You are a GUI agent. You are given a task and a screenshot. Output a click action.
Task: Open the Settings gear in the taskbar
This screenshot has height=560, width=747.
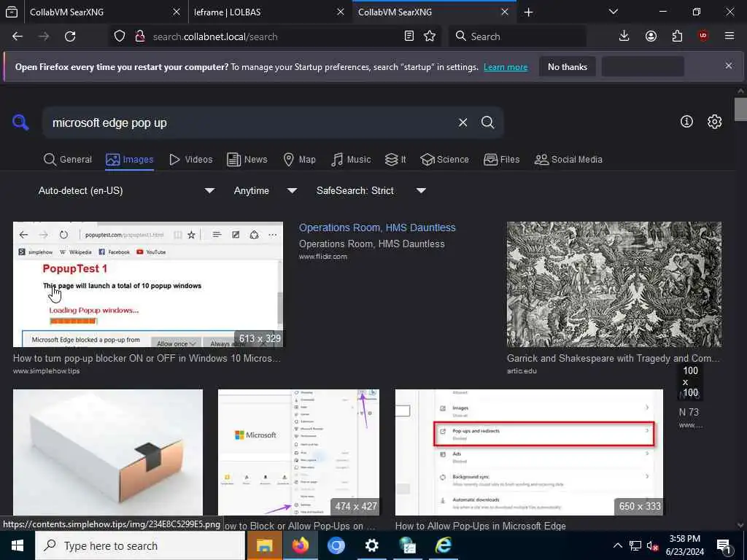tap(371, 545)
